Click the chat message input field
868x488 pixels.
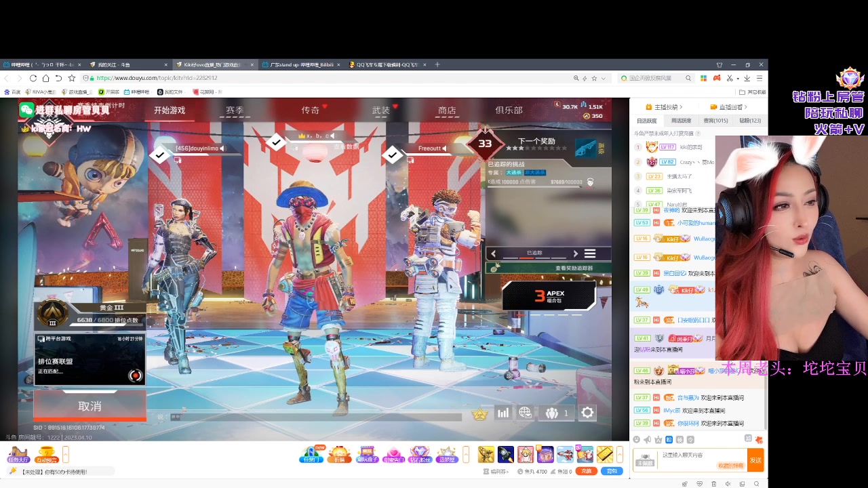pos(702,459)
